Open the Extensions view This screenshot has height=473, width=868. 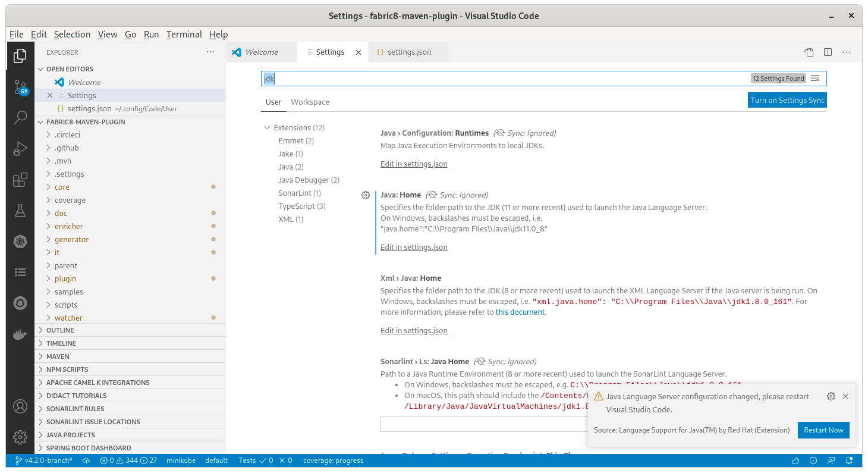coord(20,180)
